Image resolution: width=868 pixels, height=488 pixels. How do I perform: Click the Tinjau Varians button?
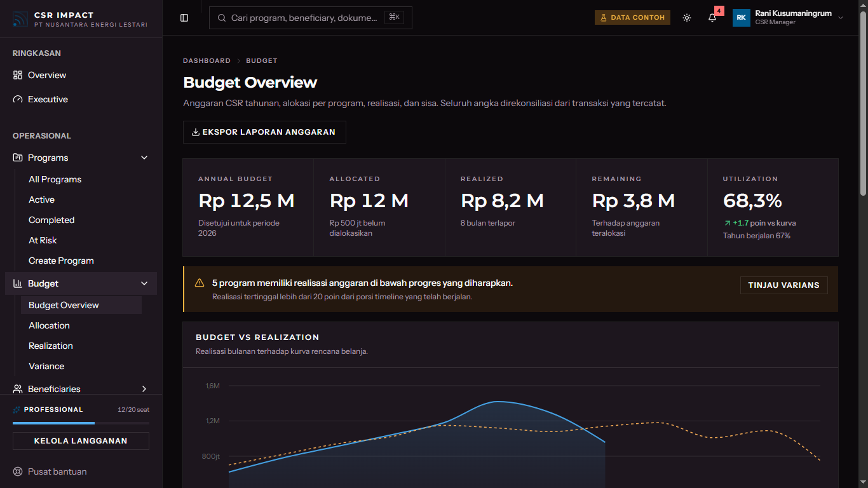click(784, 285)
